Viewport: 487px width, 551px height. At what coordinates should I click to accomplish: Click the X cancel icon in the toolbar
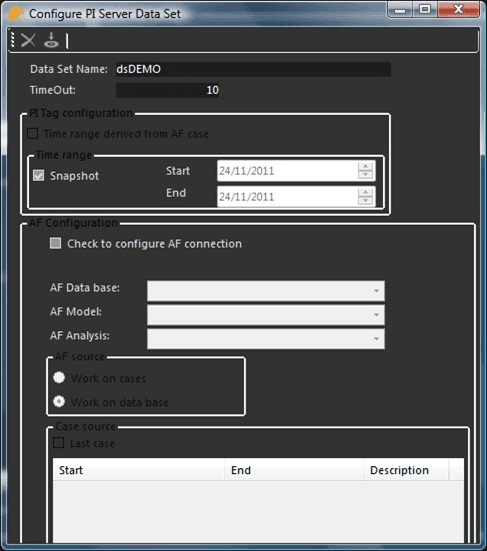pyautogui.click(x=28, y=40)
